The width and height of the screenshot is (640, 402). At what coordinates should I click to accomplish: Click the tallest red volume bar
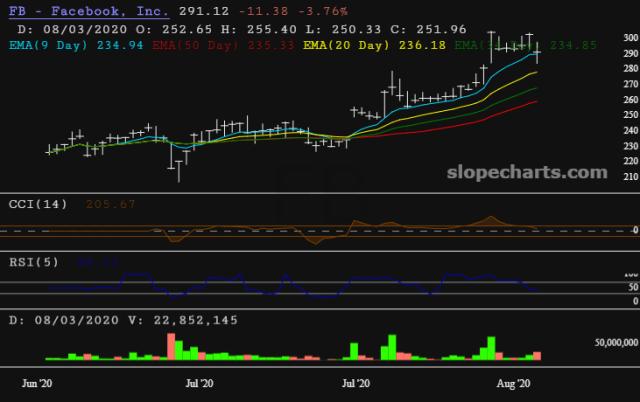click(x=171, y=346)
